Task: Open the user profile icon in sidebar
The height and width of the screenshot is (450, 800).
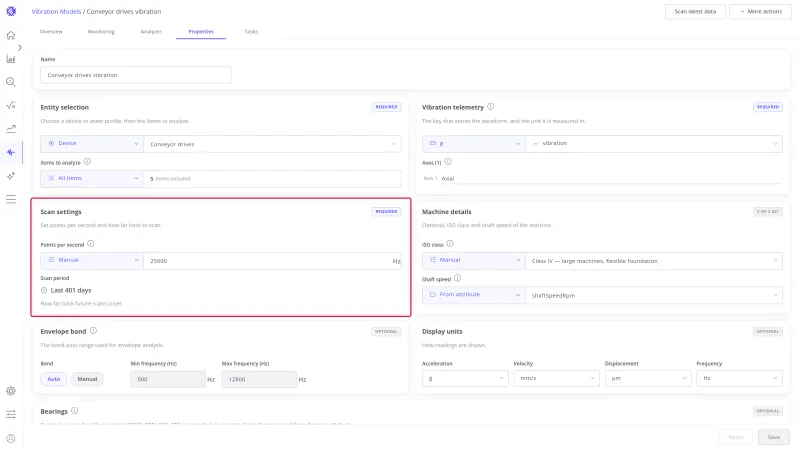Action: click(11, 438)
